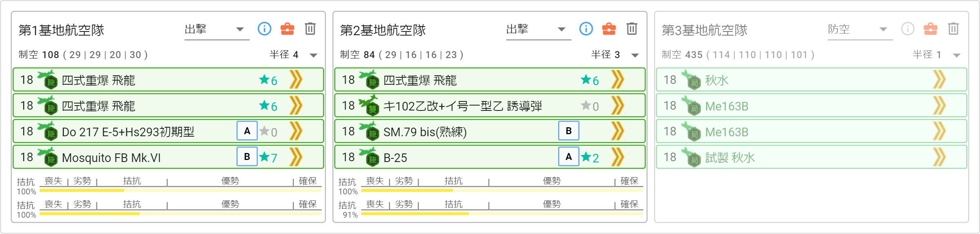Select the キ102乙改+イ号一型乙 誘導弾 slot
Image resolution: width=980 pixels, height=234 pixels.
point(490,106)
